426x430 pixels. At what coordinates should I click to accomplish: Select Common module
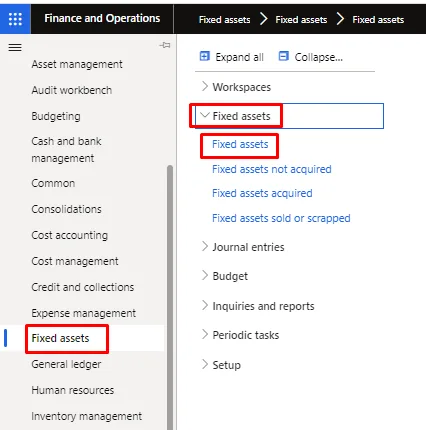tap(53, 183)
